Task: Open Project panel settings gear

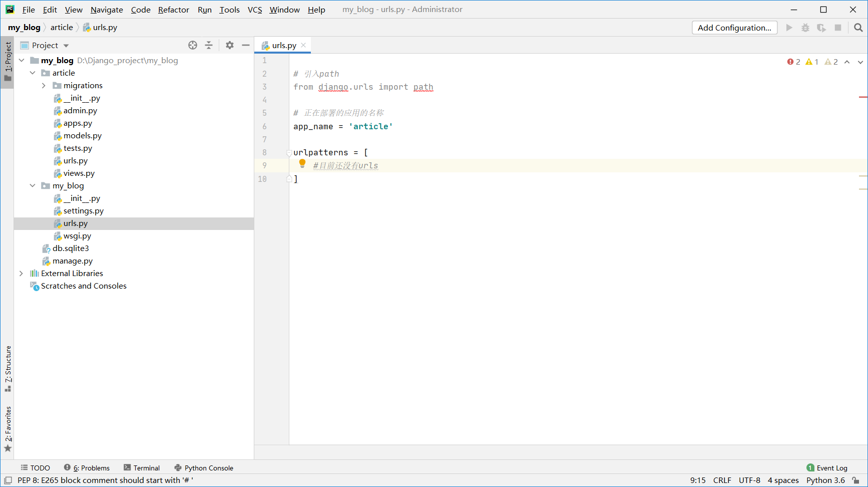Action: pyautogui.click(x=230, y=45)
